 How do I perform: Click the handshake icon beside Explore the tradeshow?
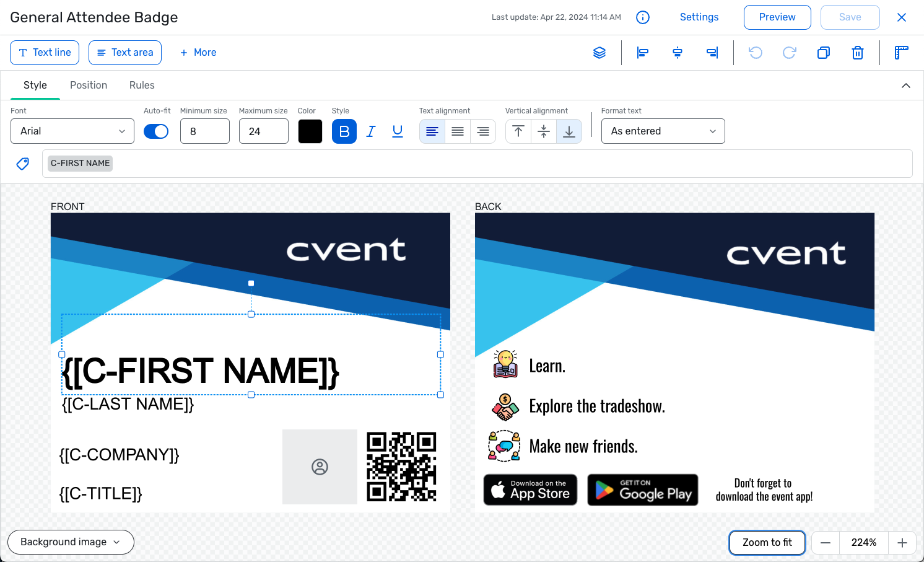505,407
